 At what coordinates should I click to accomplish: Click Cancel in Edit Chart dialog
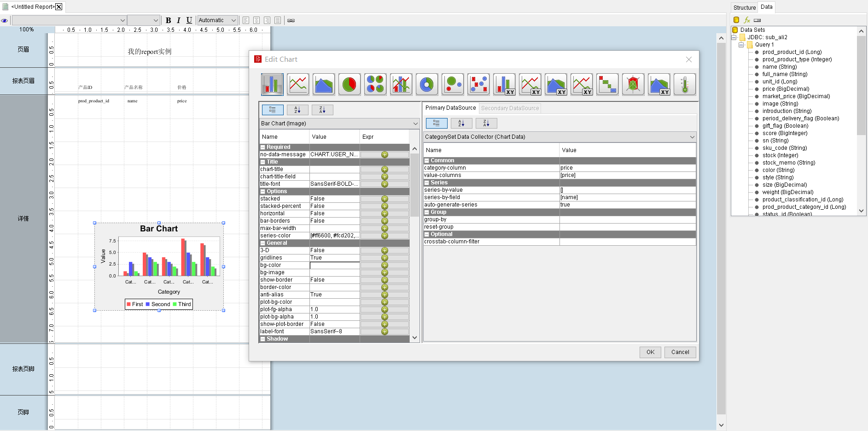tap(680, 352)
